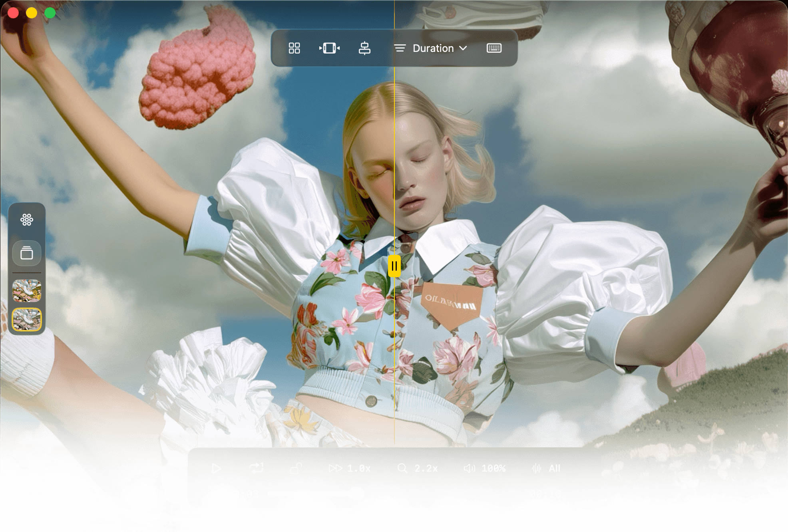The height and width of the screenshot is (532, 788).
Task: Expand the chevron next to Duration
Action: click(463, 48)
